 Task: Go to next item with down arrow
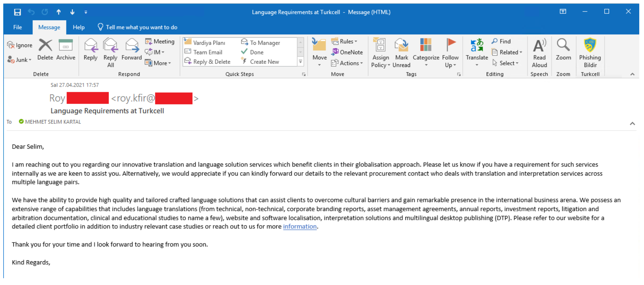[x=72, y=12]
